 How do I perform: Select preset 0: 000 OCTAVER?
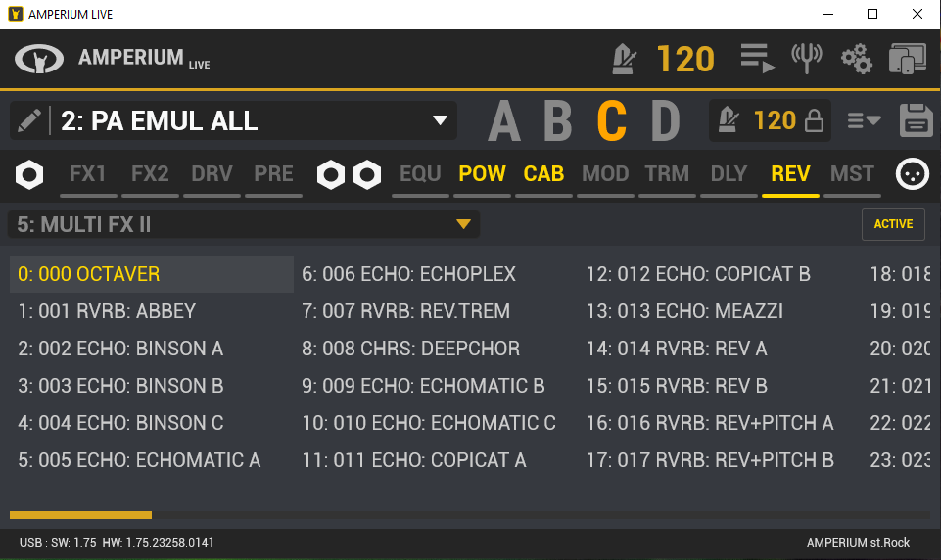pyautogui.click(x=152, y=274)
